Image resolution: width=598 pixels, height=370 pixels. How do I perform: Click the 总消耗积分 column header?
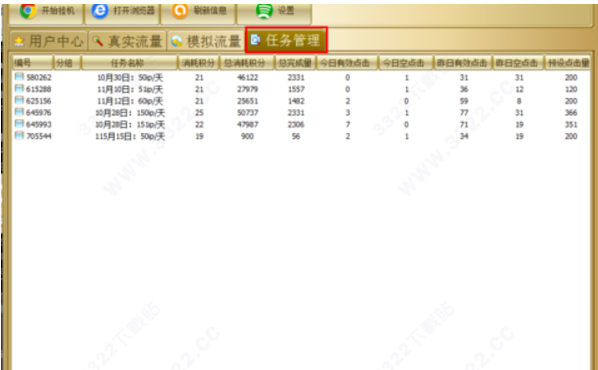coord(247,63)
